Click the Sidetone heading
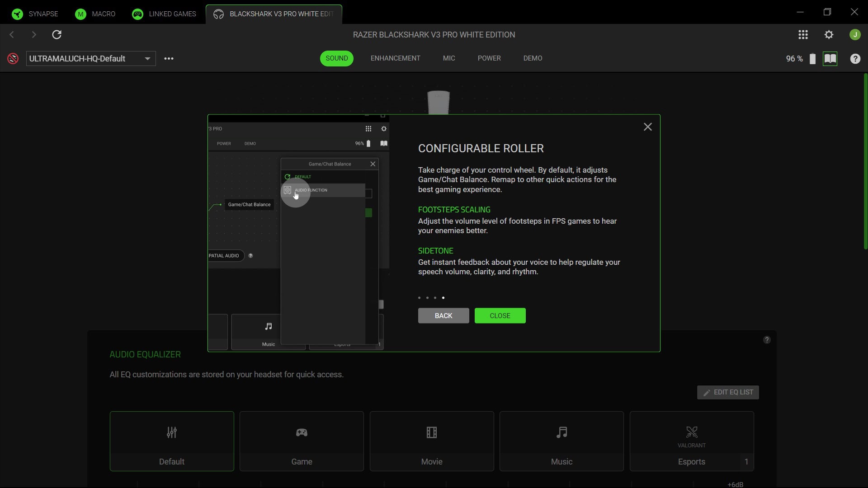868x488 pixels. (435, 251)
